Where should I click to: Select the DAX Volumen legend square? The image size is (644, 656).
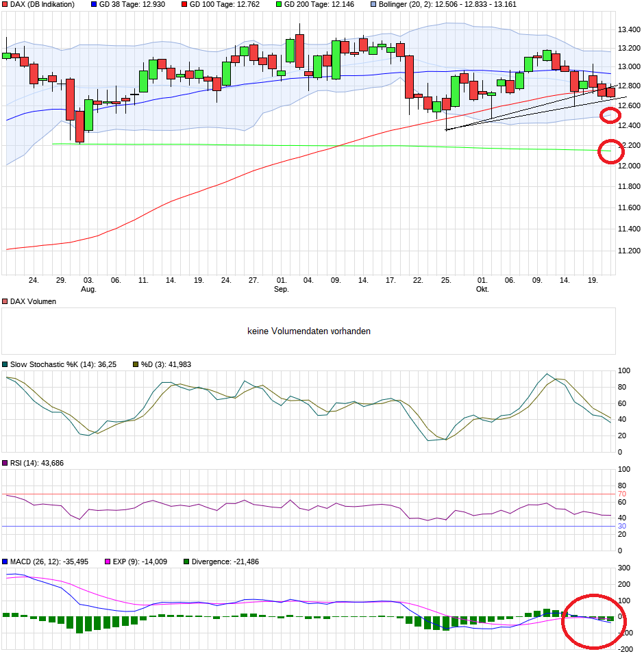[x=5, y=301]
